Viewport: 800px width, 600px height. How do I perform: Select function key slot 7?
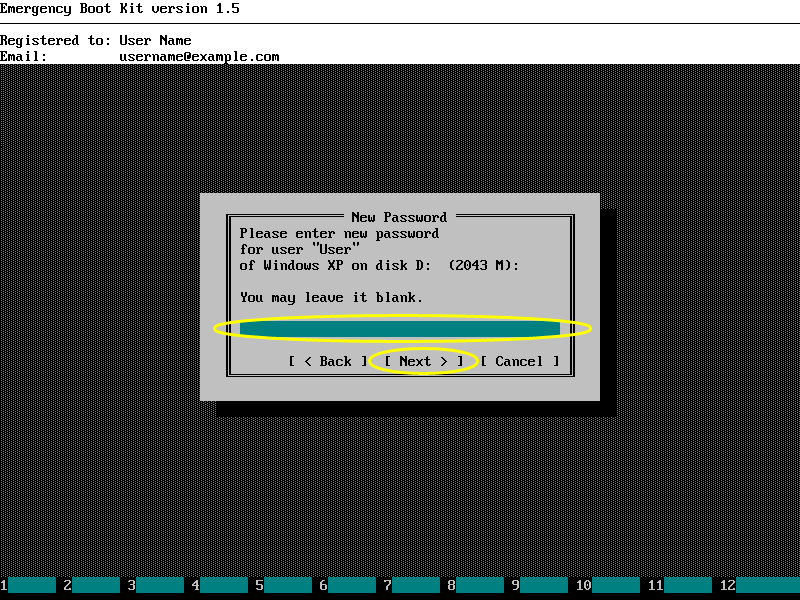tap(412, 585)
